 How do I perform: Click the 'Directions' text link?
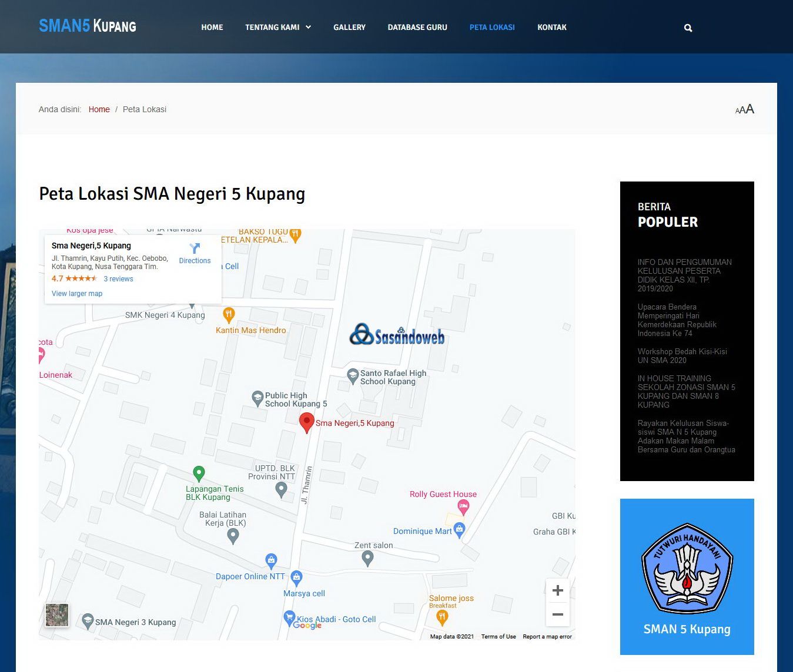pos(195,261)
